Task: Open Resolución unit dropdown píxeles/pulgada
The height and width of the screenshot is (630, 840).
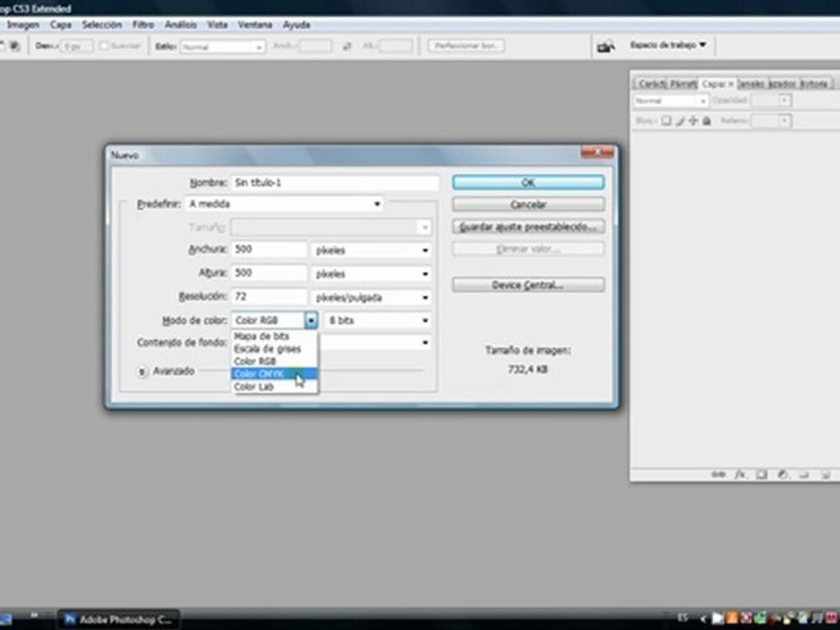Action: [x=371, y=297]
